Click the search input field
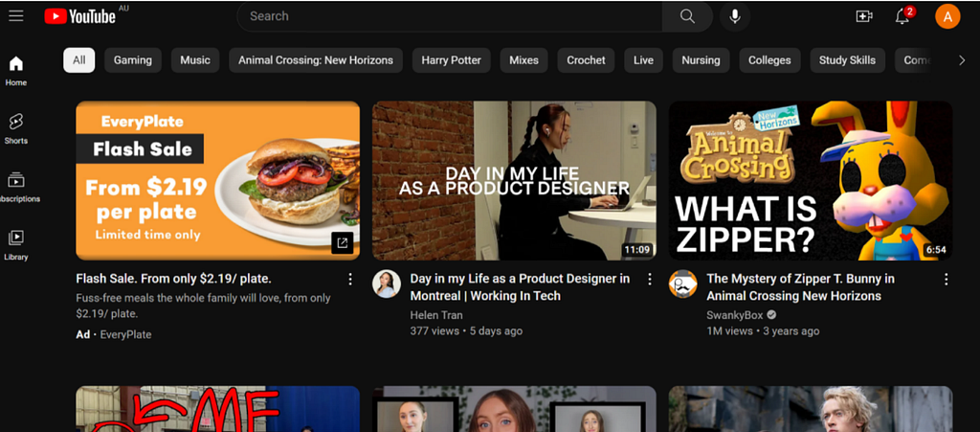This screenshot has width=980, height=432. (x=450, y=16)
